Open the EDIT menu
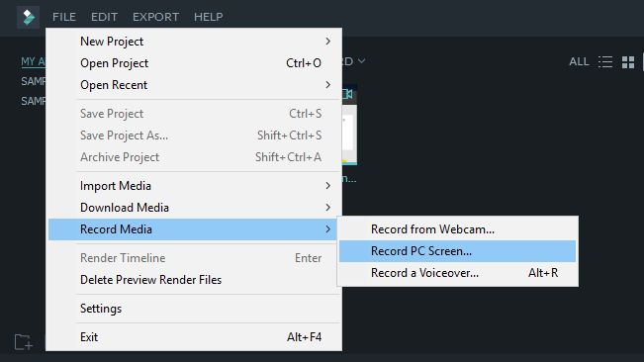Screen dimensions: 644x362 point(104,17)
